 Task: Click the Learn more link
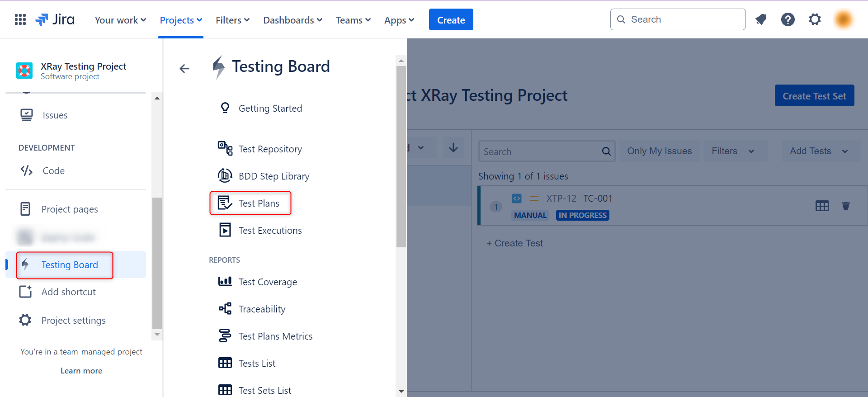[x=81, y=371]
